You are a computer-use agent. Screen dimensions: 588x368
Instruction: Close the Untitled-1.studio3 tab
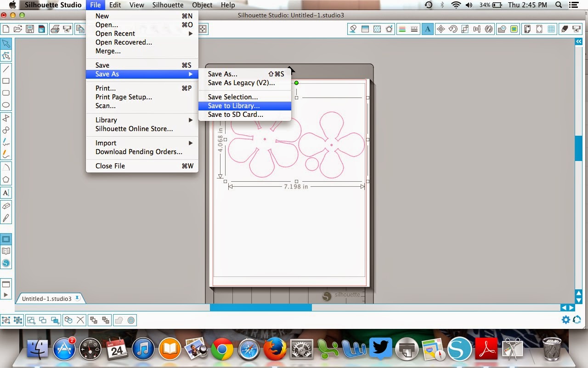pos(77,298)
